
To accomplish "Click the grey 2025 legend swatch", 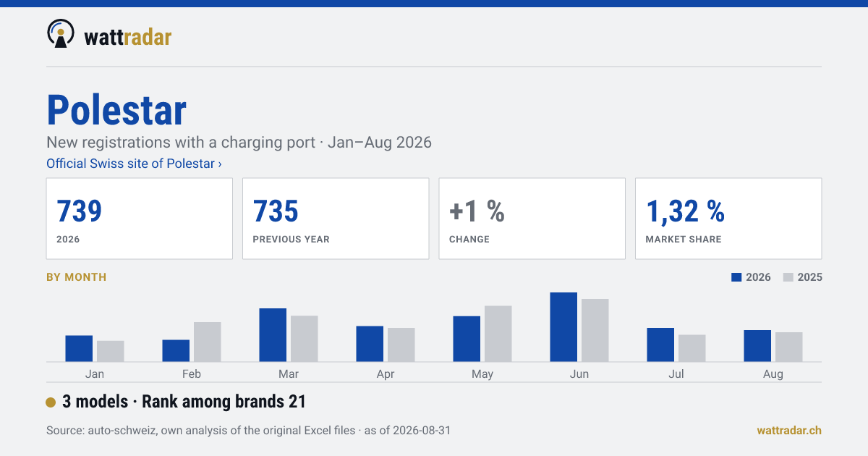I will point(788,277).
